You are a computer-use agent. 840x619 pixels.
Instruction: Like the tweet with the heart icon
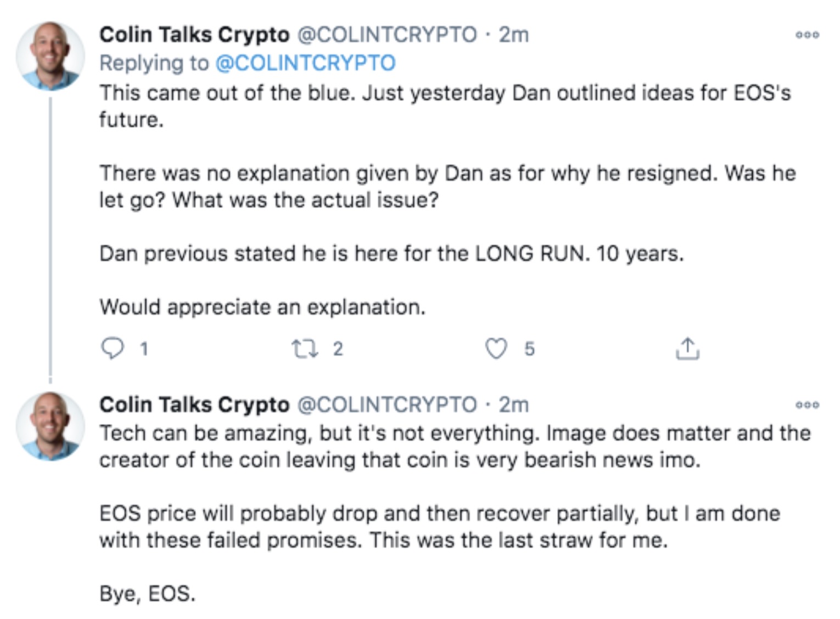496,348
